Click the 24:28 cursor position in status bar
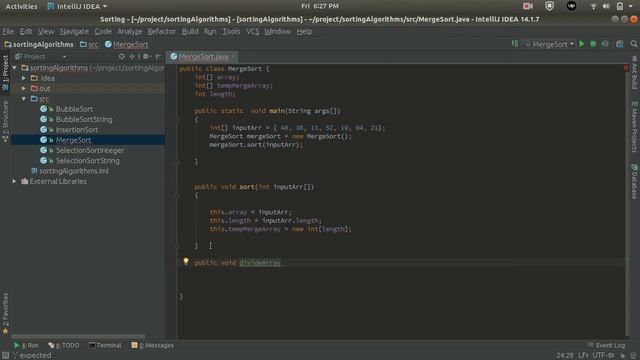This screenshot has width=640, height=360. (x=564, y=356)
